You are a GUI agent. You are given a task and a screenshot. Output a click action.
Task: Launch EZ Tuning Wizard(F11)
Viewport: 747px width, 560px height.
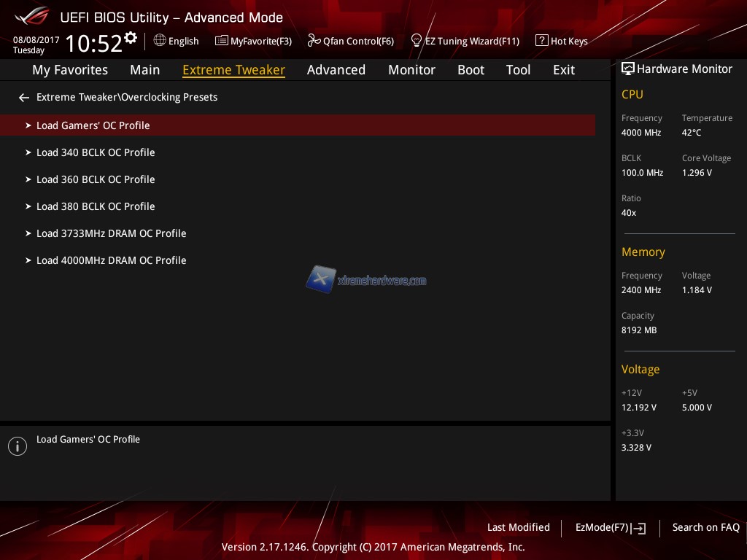465,42
